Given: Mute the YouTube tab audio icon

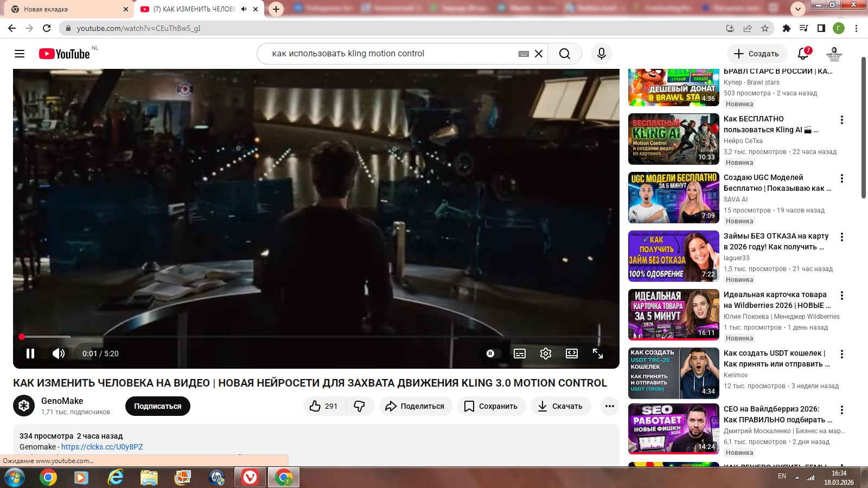Looking at the screenshot, I should coord(244,9).
